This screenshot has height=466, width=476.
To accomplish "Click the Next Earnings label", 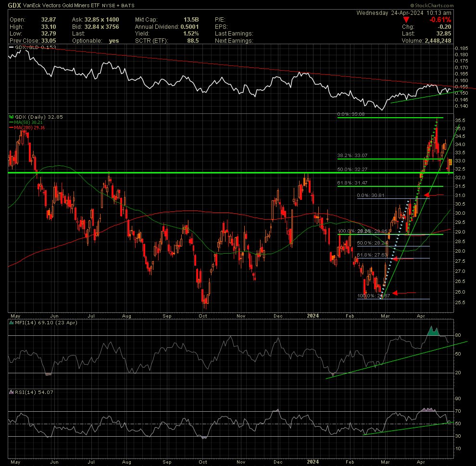I will click(234, 41).
